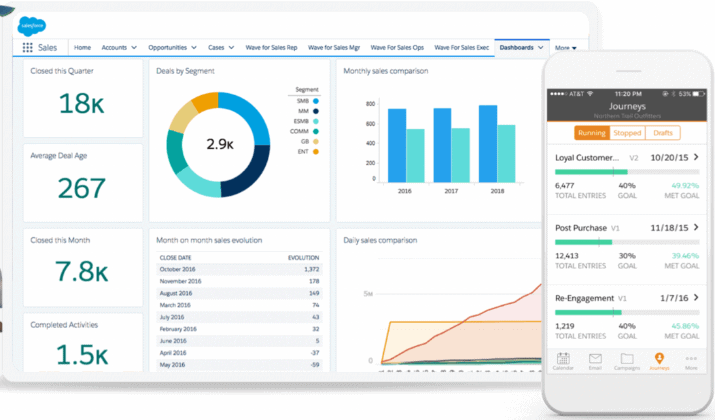Select the Running filter on phone
Screen dimensions: 715x420
coord(592,133)
